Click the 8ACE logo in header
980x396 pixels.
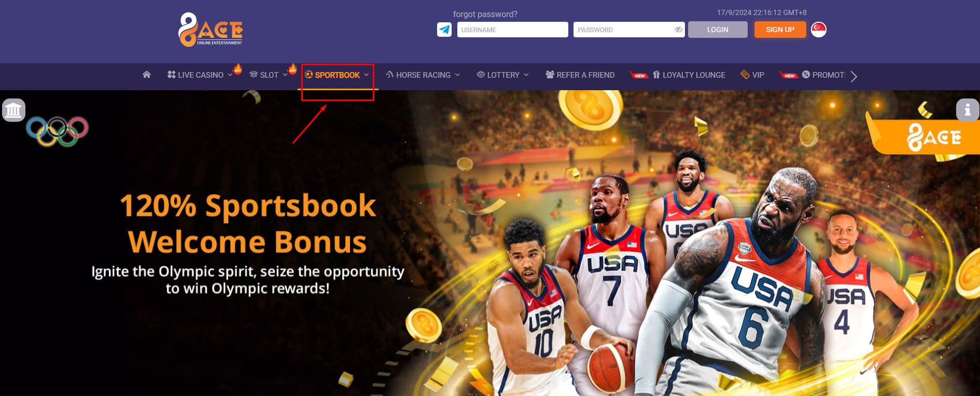[211, 30]
